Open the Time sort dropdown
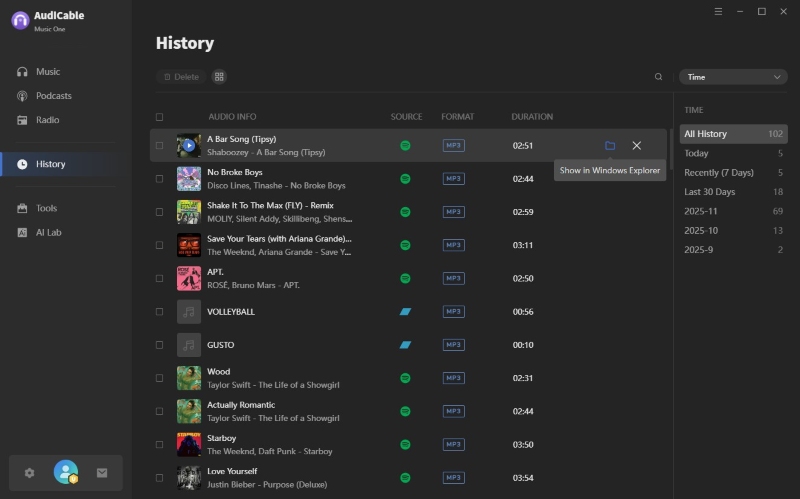This screenshot has width=800, height=499. click(x=733, y=77)
